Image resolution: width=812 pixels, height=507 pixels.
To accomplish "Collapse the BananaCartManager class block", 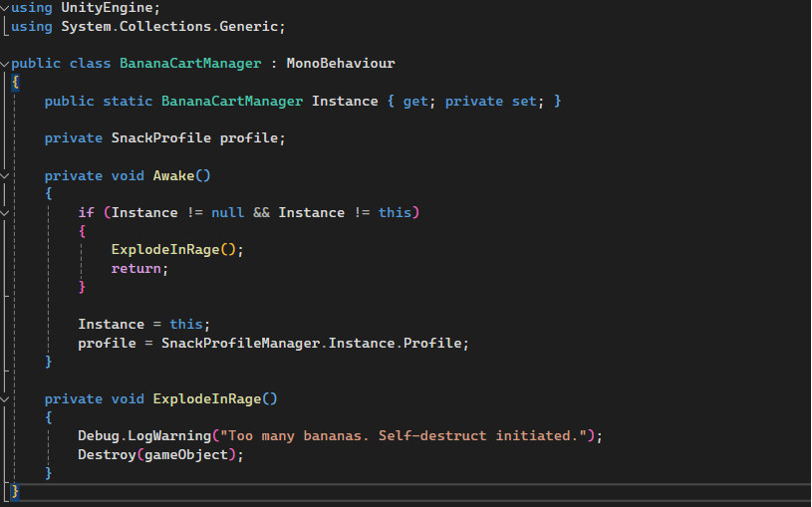I will pos(5,63).
